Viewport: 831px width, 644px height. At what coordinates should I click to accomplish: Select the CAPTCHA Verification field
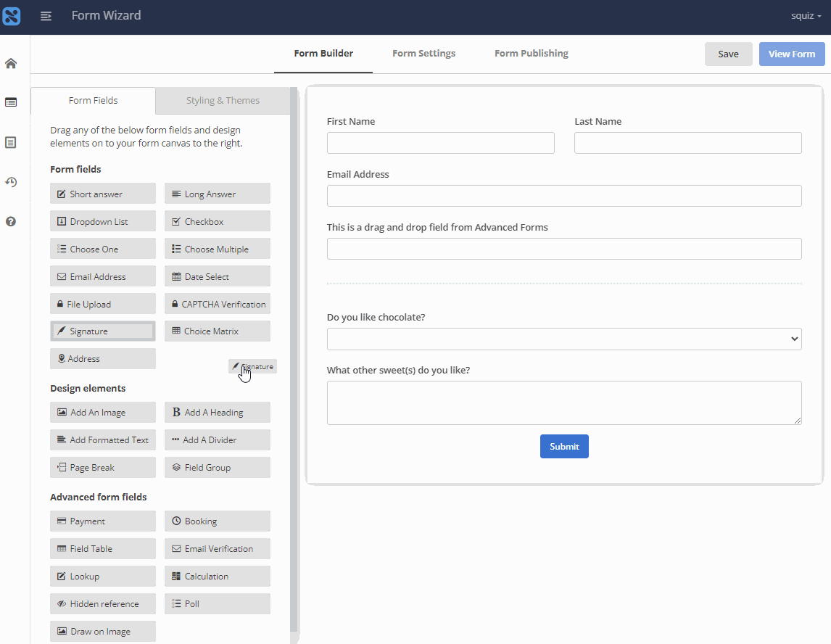(218, 304)
